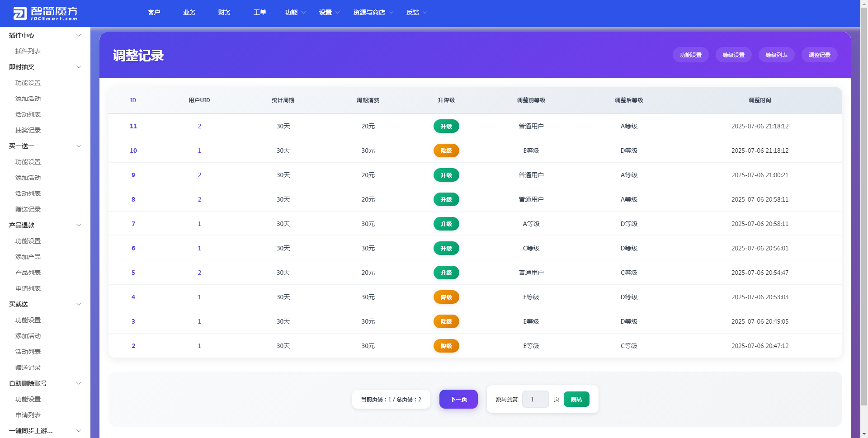
Task: Switch to the 调整记录 header tab
Action: (x=820, y=55)
